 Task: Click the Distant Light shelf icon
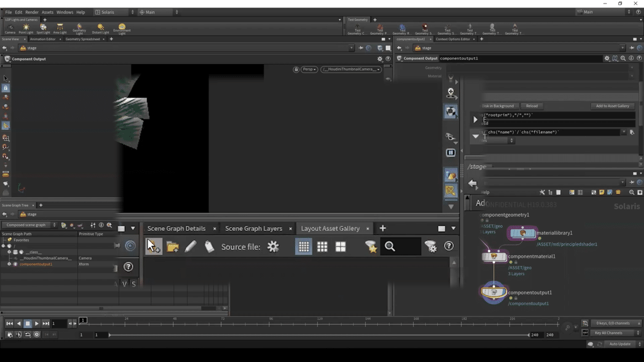(100, 28)
